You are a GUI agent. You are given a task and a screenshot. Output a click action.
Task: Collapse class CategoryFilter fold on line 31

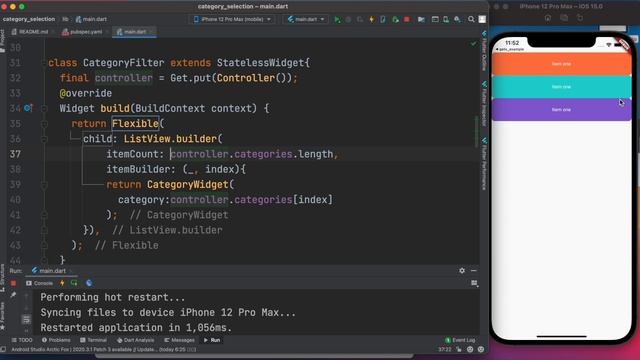pyautogui.click(x=44, y=63)
